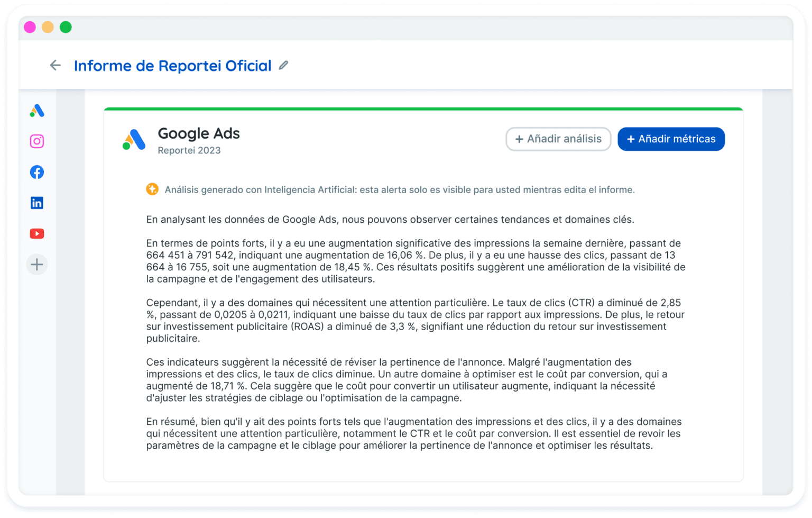The height and width of the screenshot is (518, 812).
Task: Open the YouTube channel in the sidebar
Action: (37, 233)
